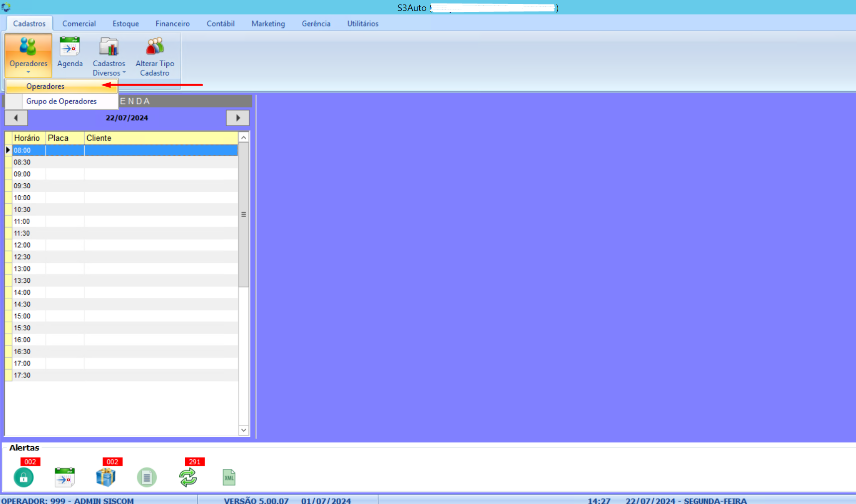The width and height of the screenshot is (856, 504).
Task: Open the Estoque ribbon tab
Action: (x=125, y=23)
